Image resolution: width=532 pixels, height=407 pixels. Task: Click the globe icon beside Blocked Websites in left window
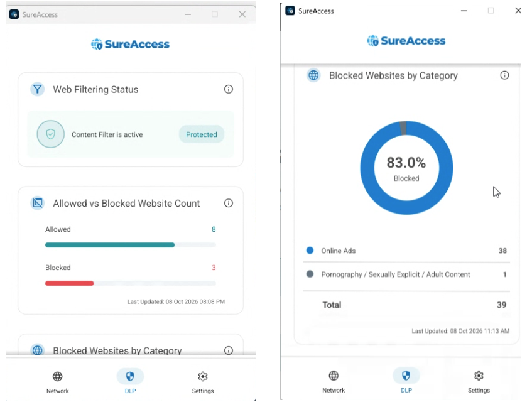37,350
